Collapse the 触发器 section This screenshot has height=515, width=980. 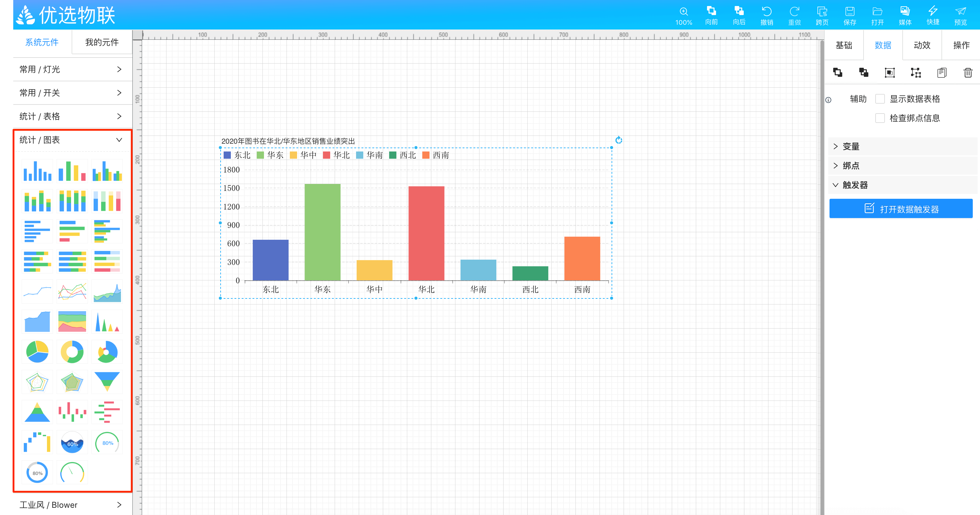click(x=902, y=185)
